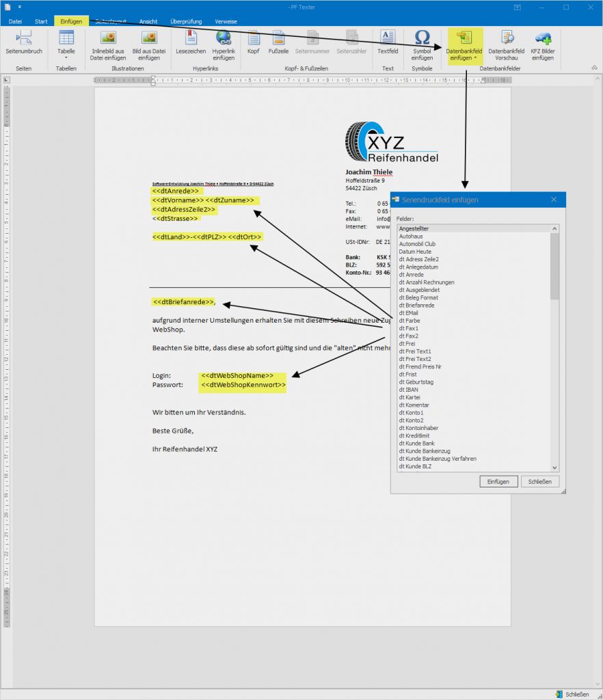
Task: Switch to the Start ribbon tab
Action: point(41,21)
